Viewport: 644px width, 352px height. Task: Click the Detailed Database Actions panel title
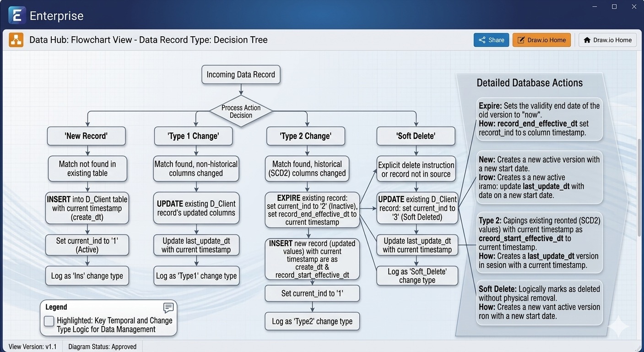pyautogui.click(x=530, y=82)
